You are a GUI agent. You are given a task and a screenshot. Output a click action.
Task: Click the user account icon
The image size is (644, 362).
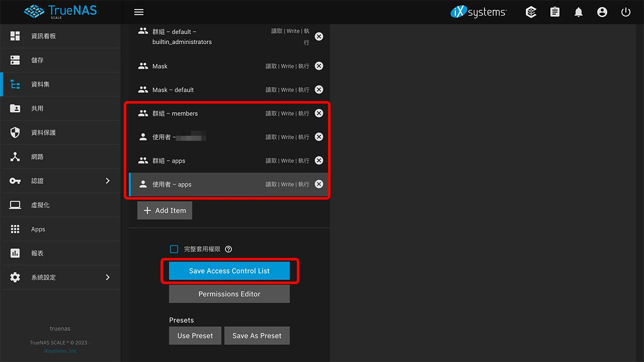pos(602,12)
